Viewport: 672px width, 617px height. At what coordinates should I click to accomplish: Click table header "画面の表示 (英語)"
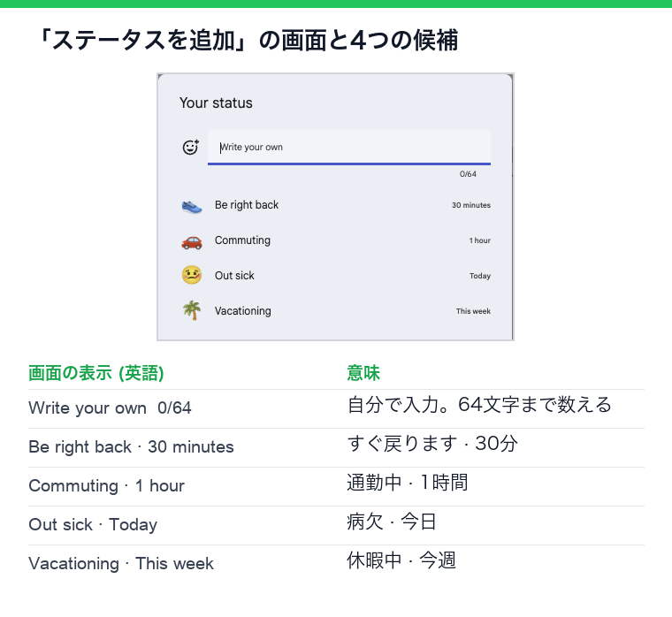click(x=96, y=373)
